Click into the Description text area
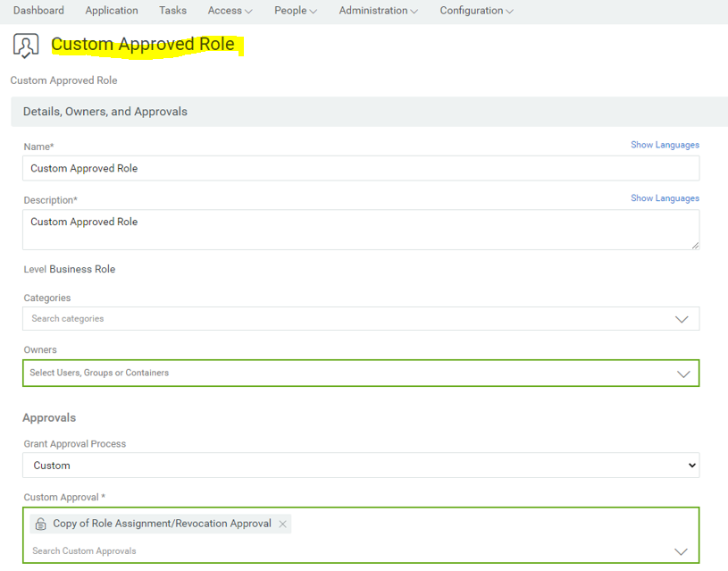The image size is (728, 571). click(360, 230)
